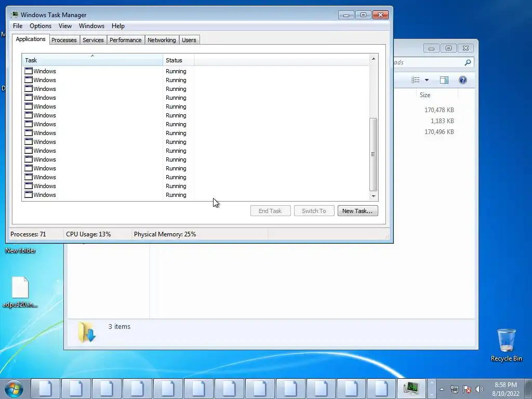532x399 pixels.
Task: Click CPU Usage: 13% in status bar
Action: pyautogui.click(x=88, y=234)
